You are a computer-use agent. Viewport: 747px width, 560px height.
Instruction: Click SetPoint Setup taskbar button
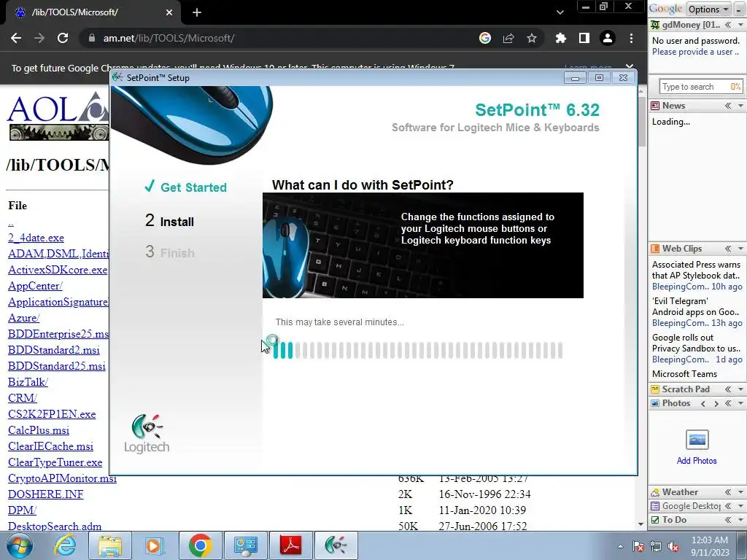pyautogui.click(x=336, y=545)
